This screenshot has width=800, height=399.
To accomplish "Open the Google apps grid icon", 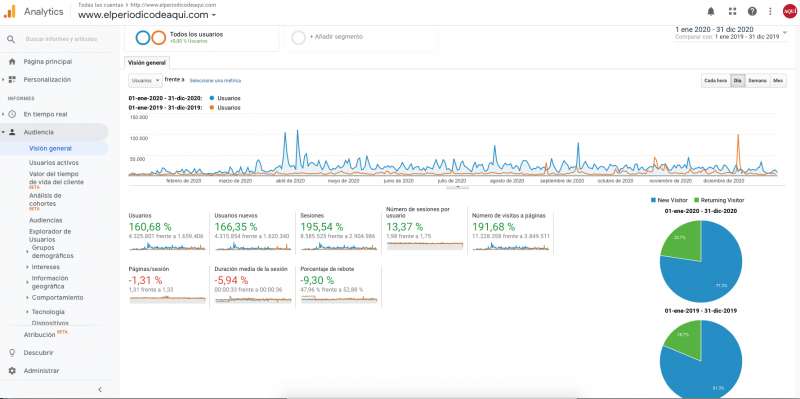I will (x=732, y=12).
